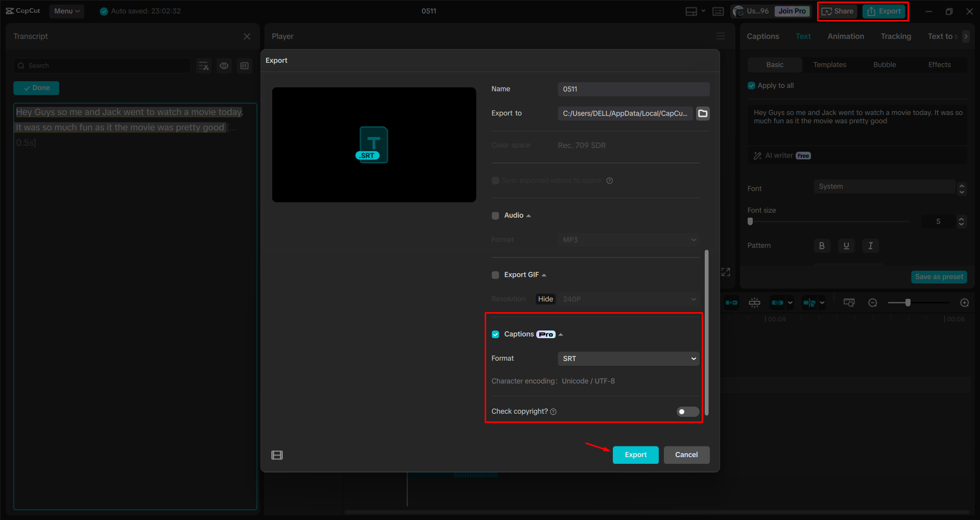Open the Tracking panel tab
Image resolution: width=980 pixels, height=520 pixels.
[895, 36]
